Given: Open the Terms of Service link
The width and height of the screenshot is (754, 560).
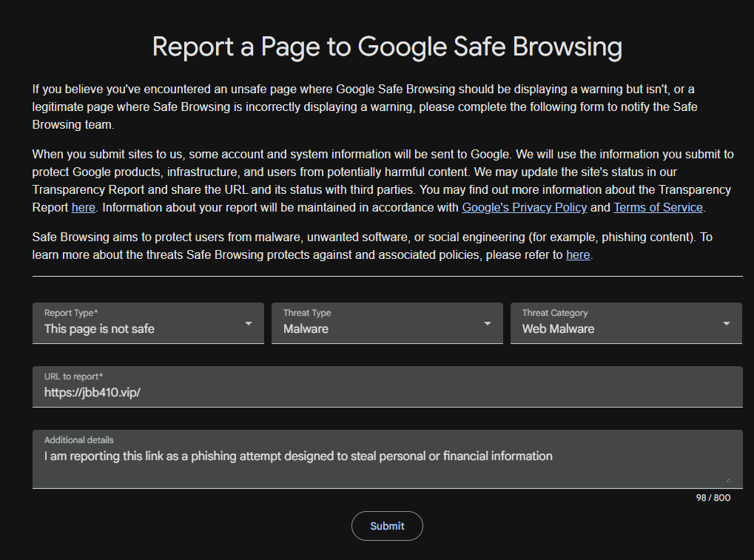Looking at the screenshot, I should click(x=658, y=208).
